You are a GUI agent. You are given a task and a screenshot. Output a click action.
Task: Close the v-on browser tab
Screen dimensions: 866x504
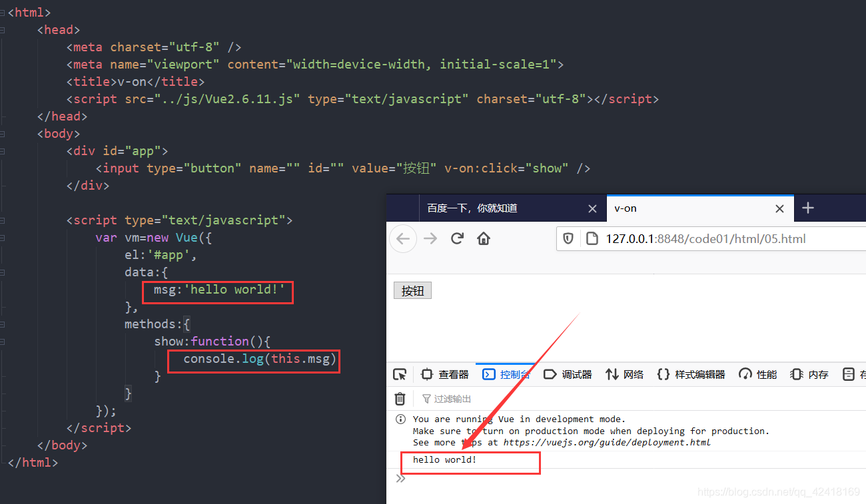[x=779, y=208]
